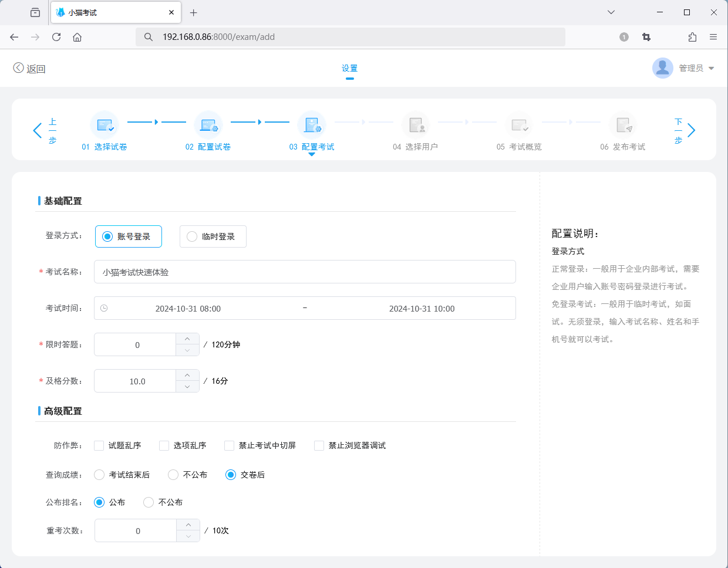Enable the 试题乱序 anti-cheating checkbox
Viewport: 728px width, 568px height.
click(99, 445)
